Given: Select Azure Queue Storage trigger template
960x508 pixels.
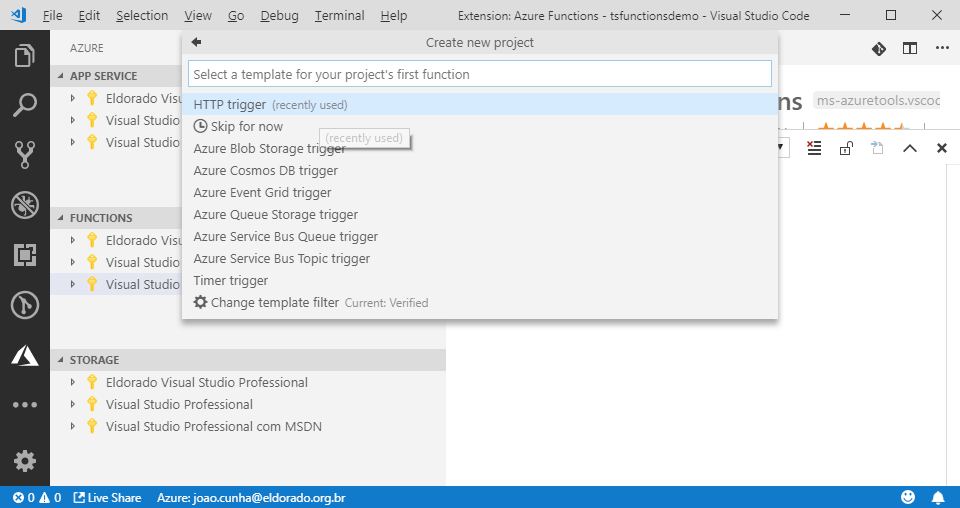Looking at the screenshot, I should coord(480,215).
